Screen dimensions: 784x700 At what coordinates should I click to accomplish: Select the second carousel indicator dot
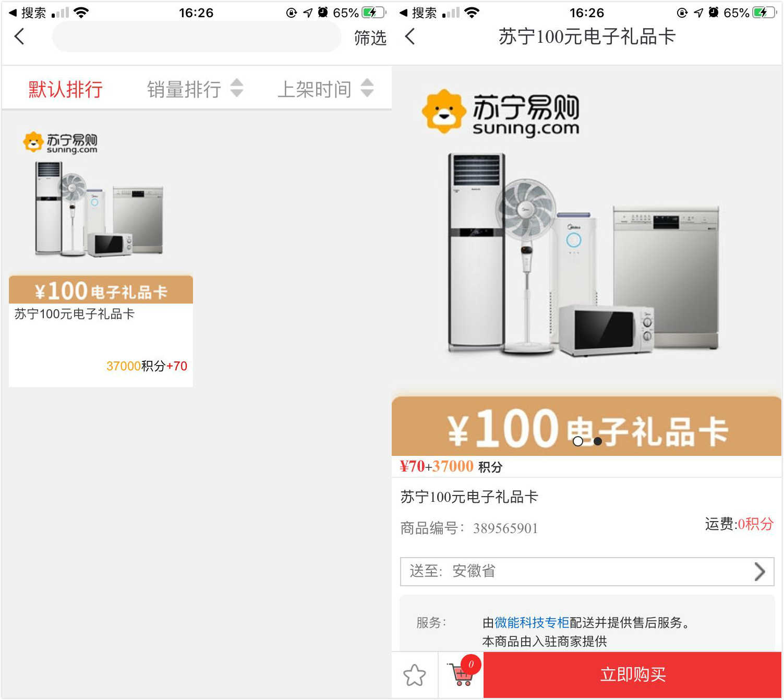click(x=598, y=441)
